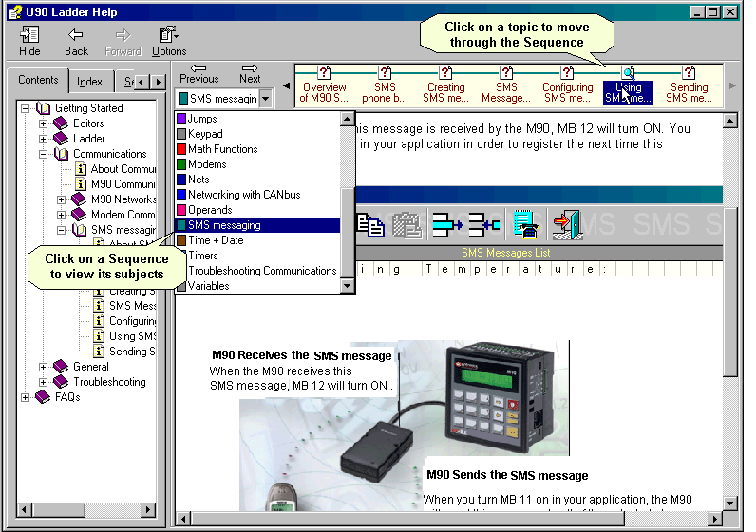The height and width of the screenshot is (532, 756).
Task: Open the Sending S tree topic
Action: pos(132,351)
